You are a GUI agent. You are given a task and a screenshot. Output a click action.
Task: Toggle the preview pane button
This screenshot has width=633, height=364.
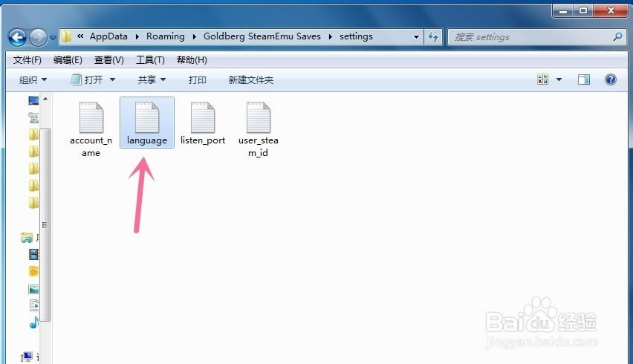pos(584,79)
